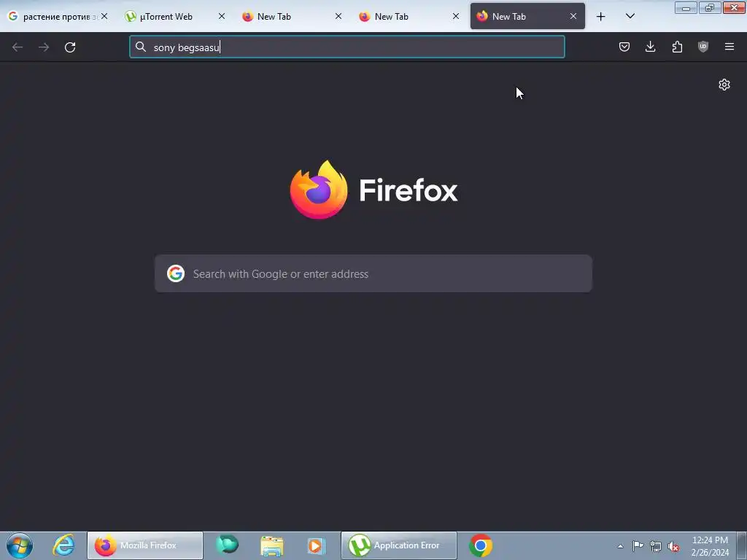Close the µTorrent Web tab
Viewport: 747px width, 560px height.
coord(222,16)
